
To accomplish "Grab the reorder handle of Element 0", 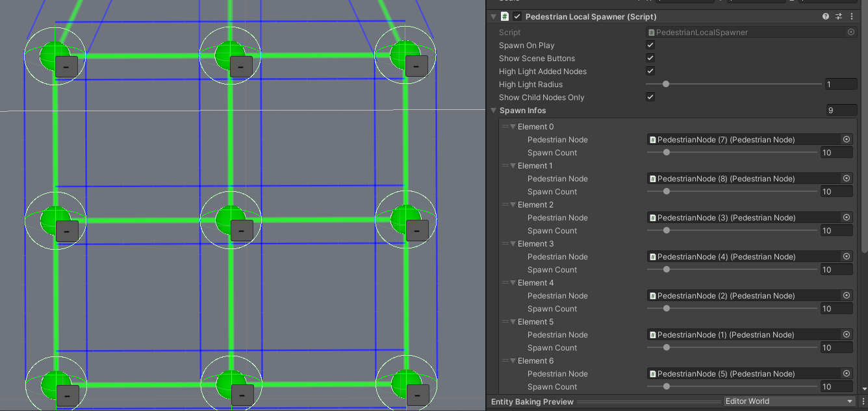I will click(x=505, y=127).
